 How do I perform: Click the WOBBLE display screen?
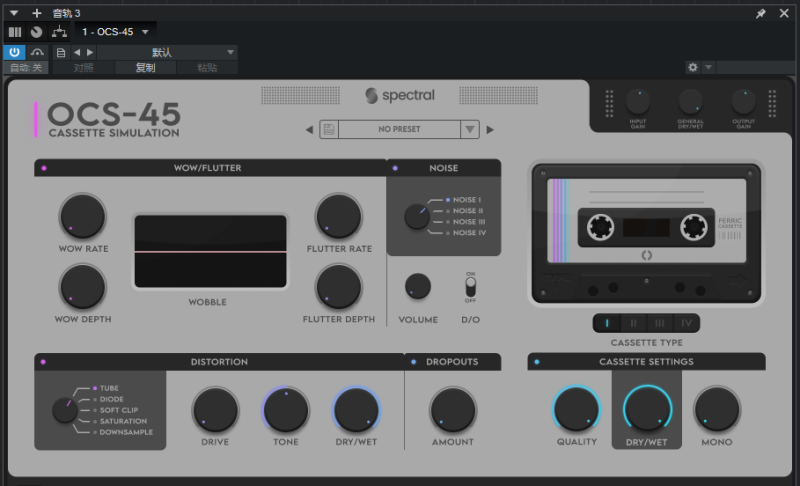click(x=210, y=251)
